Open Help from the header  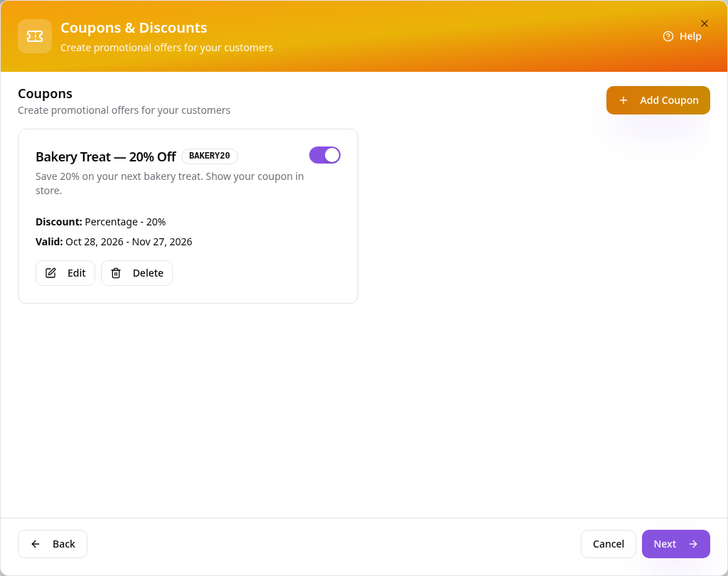point(682,36)
